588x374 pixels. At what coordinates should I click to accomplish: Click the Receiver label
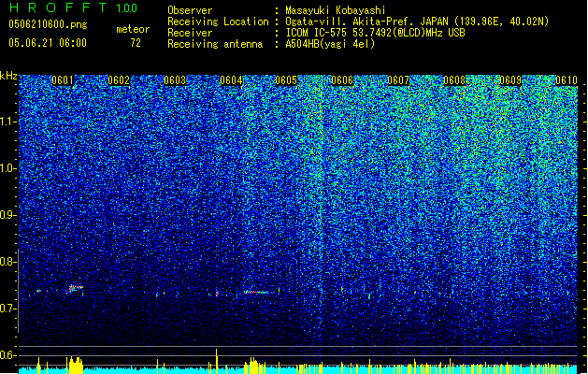click(190, 33)
